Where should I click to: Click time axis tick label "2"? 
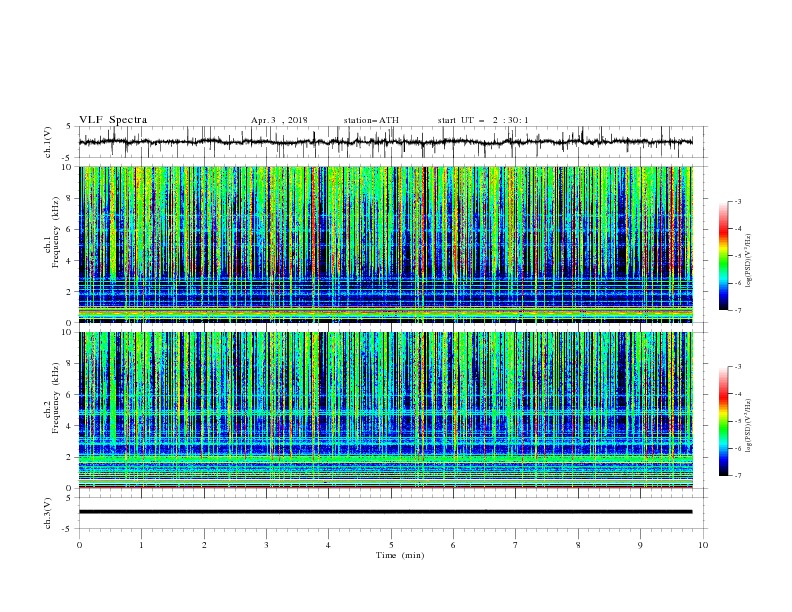click(204, 545)
